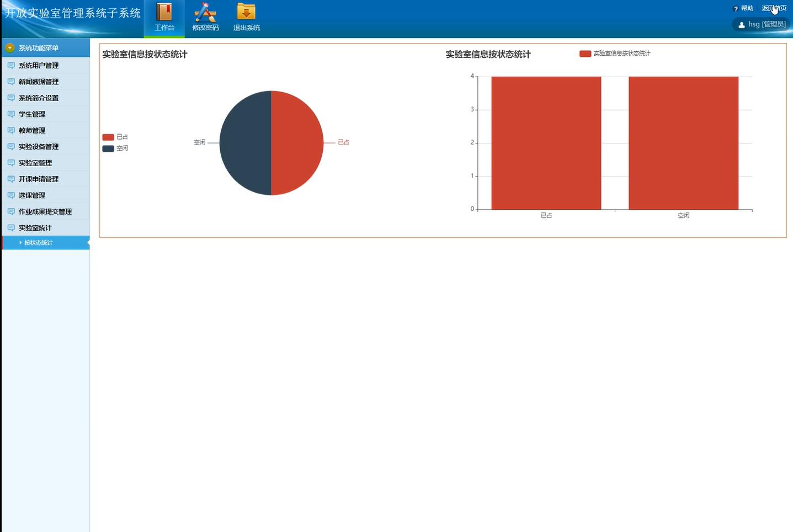Click the 工作台 workbench book icon
The height and width of the screenshot is (532, 793).
(x=164, y=12)
